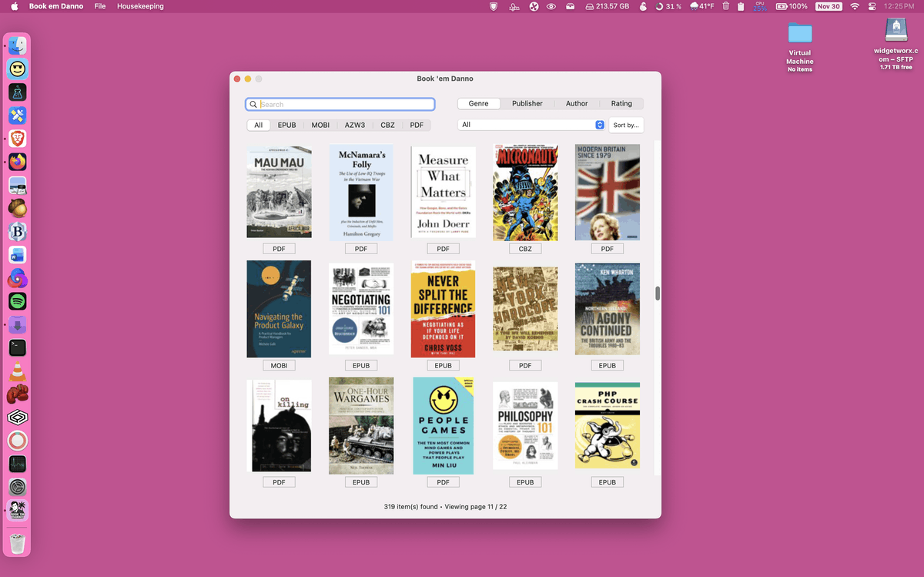
Task: Show only PDF format books
Action: pos(417,125)
